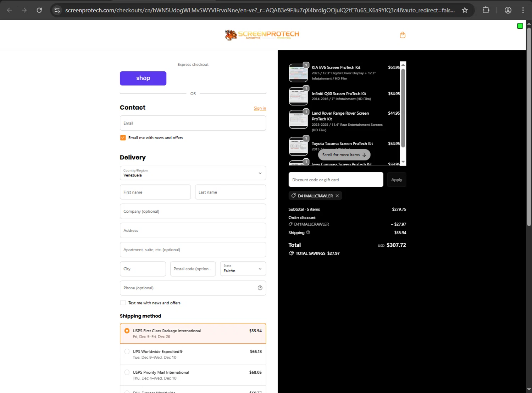Viewport: 532px width, 393px height.
Task: Click the phone field help icon
Action: [x=260, y=288]
